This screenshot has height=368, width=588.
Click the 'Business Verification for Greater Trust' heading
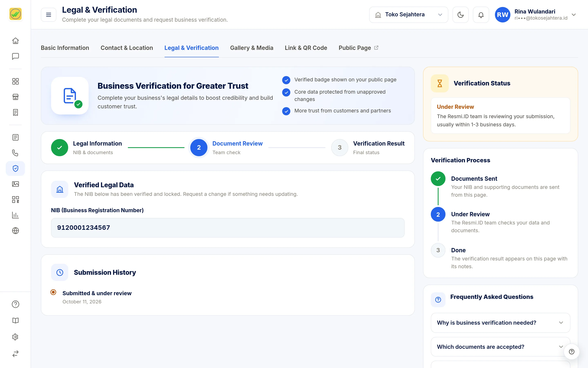click(x=173, y=86)
